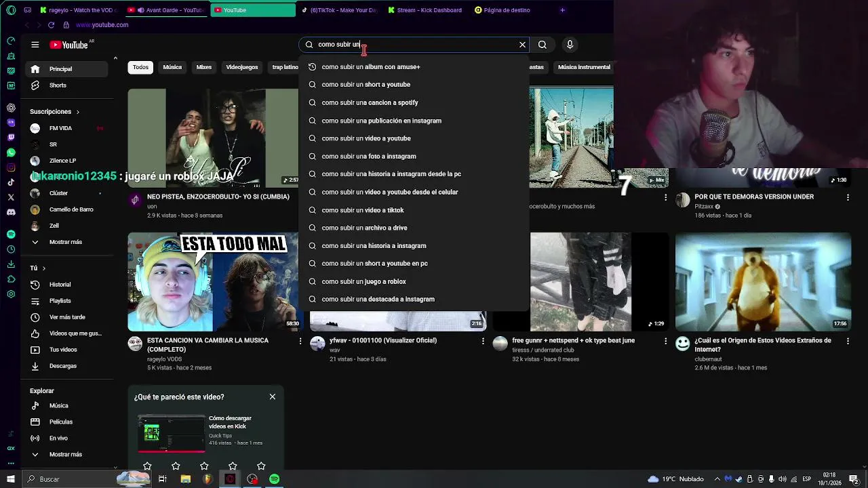The height and width of the screenshot is (488, 868).
Task: Open the YouTube guide hamburger menu
Action: 35,45
